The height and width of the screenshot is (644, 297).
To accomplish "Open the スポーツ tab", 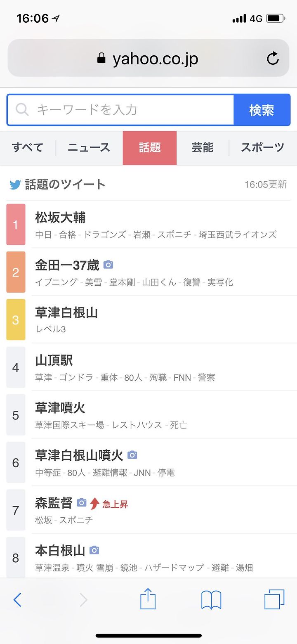I will 263,148.
